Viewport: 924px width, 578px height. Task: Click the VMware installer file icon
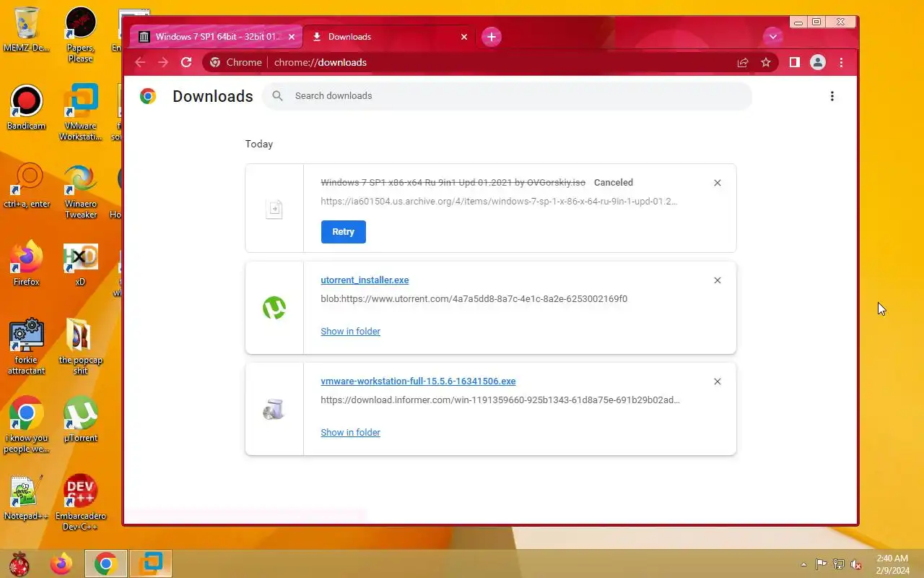(274, 410)
